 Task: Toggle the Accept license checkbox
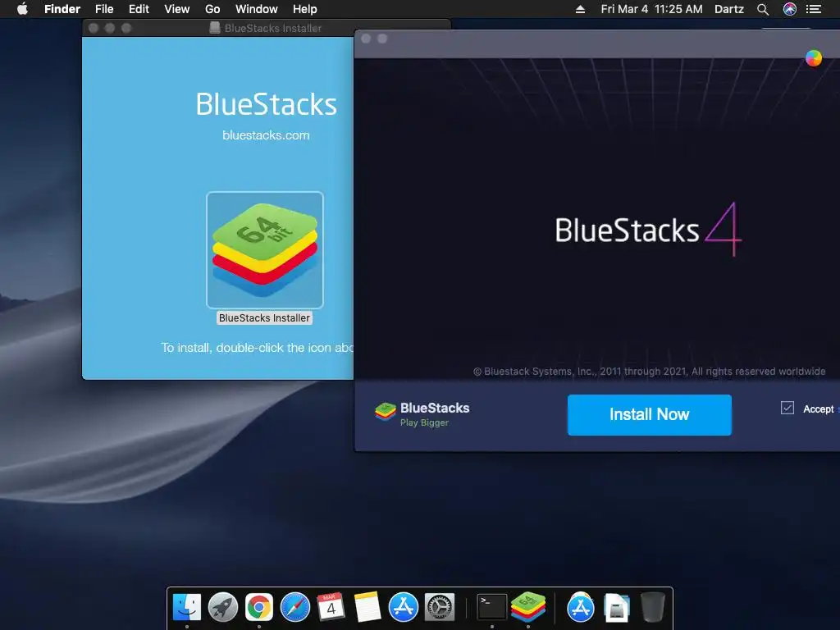pyautogui.click(x=787, y=409)
